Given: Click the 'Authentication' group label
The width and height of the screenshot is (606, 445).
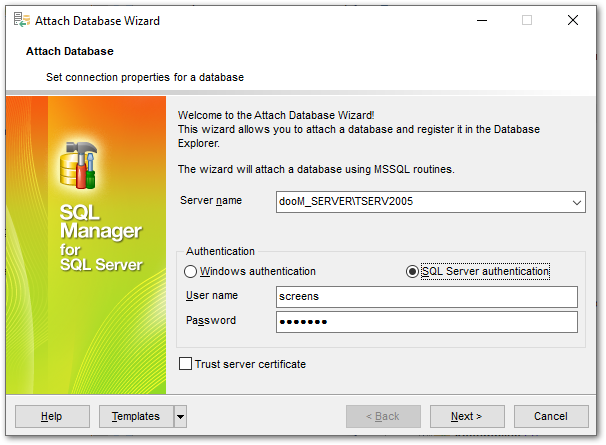Looking at the screenshot, I should 220,251.
